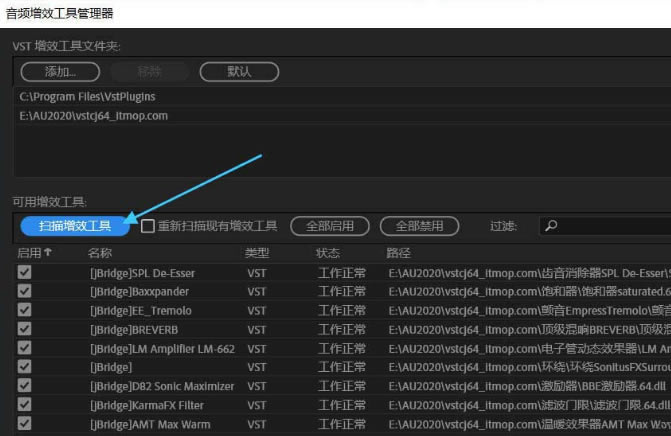Click the 全部禁用 button
The image size is (671, 436).
click(419, 226)
